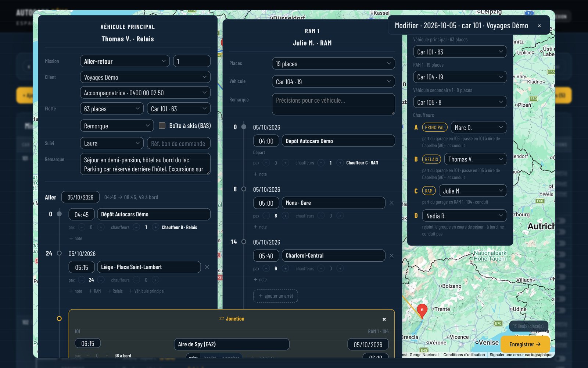588x368 pixels.
Task: Edit the Aller date field 05/10/2026
Action: click(x=80, y=197)
